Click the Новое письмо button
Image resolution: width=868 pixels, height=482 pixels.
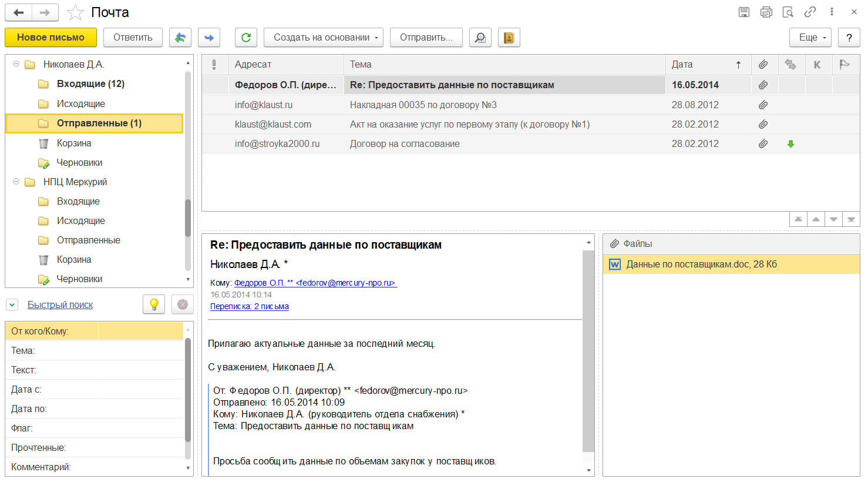(51, 38)
